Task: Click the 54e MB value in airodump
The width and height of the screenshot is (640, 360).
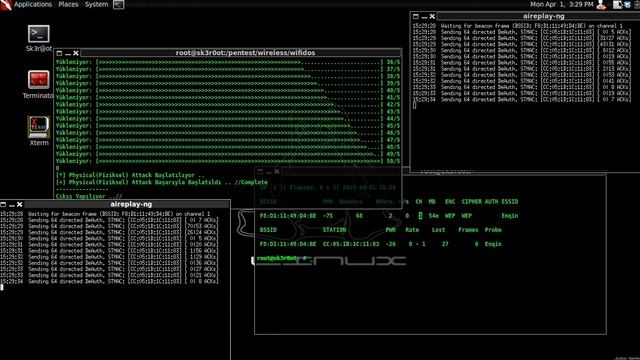Action: [x=433, y=216]
